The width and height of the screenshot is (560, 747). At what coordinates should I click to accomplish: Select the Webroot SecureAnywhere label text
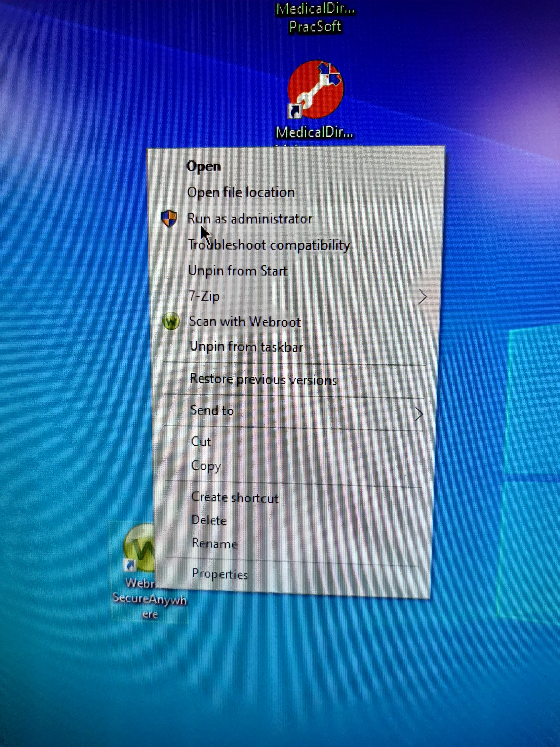coord(149,599)
